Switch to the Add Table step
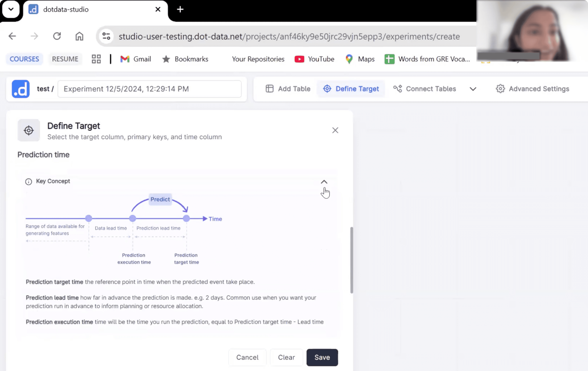This screenshot has width=588, height=371. (288, 89)
